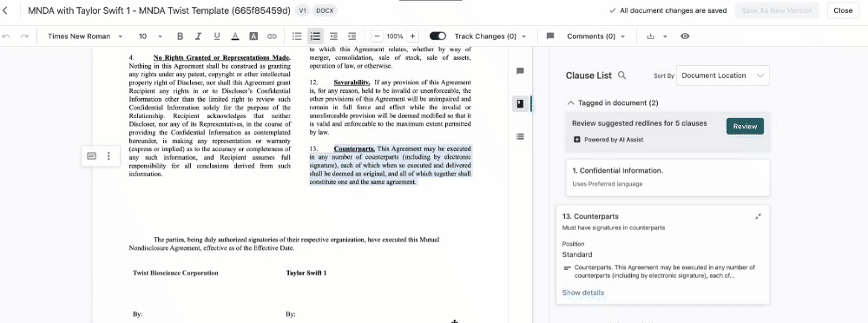Insert a hyperlink using the link icon

[x=272, y=36]
